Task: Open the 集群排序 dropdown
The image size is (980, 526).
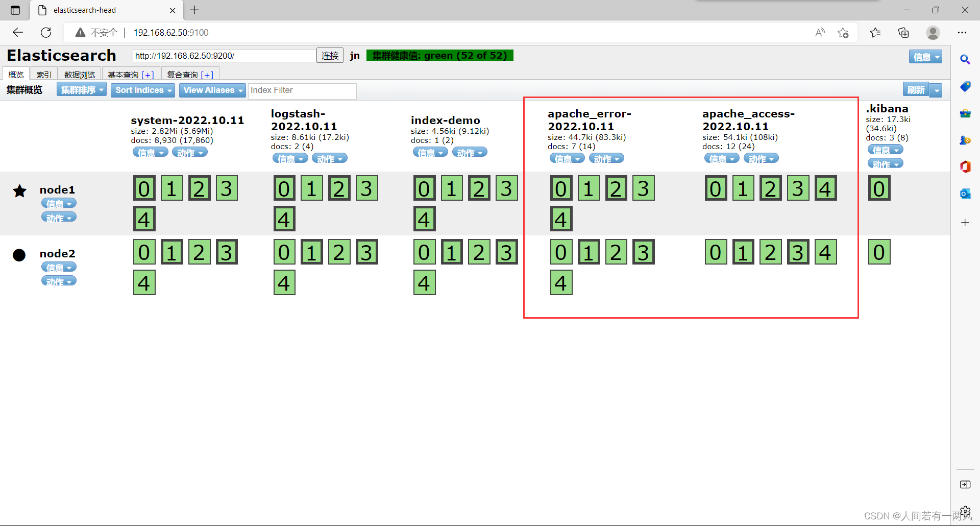Action: pyautogui.click(x=82, y=90)
